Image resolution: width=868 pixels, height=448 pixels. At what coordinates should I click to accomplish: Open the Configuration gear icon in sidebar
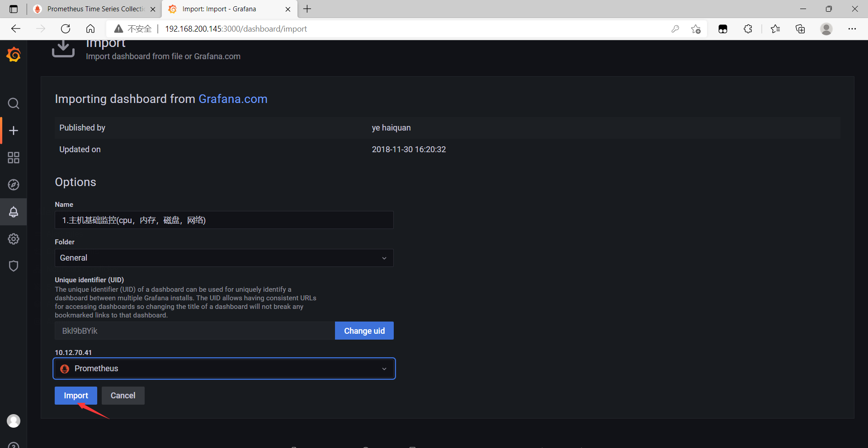(x=14, y=239)
